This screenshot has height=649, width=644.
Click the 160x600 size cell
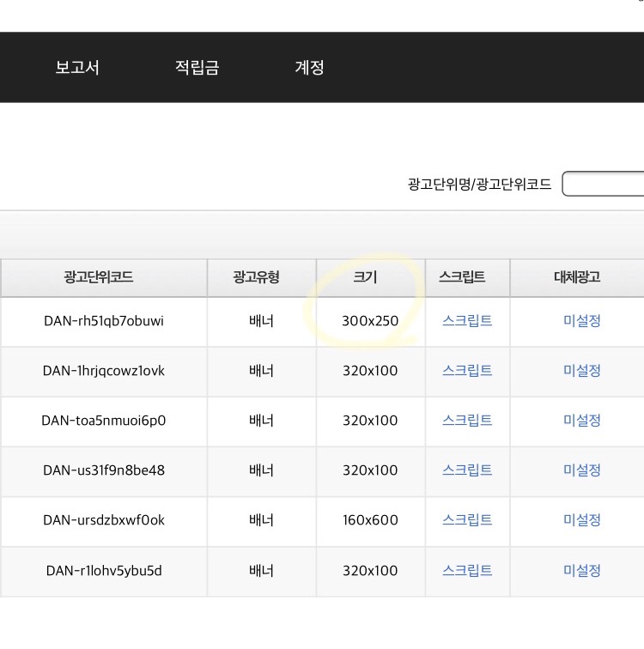click(x=370, y=520)
